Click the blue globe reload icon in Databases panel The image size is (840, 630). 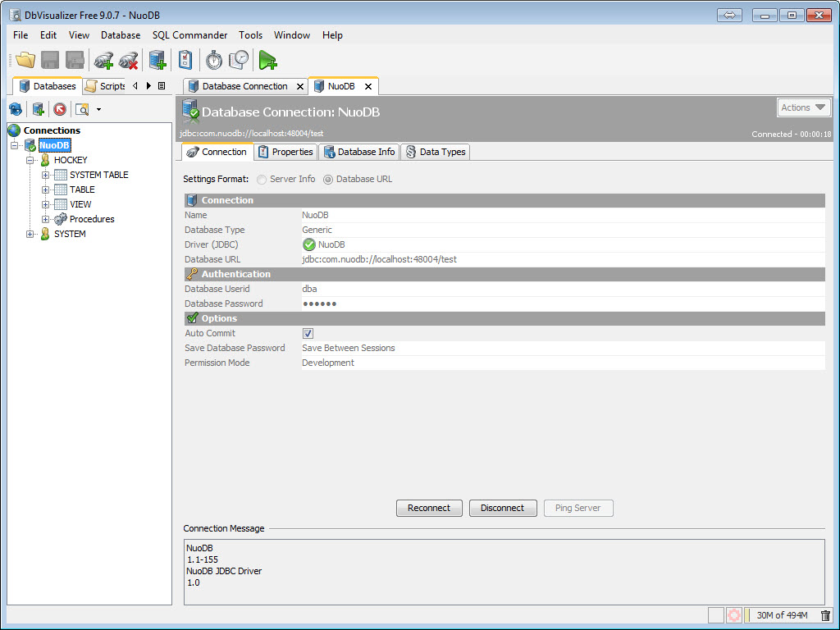pos(16,110)
